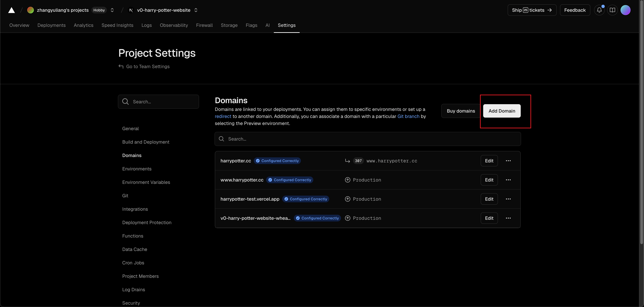Open the Overview tab

click(19, 25)
